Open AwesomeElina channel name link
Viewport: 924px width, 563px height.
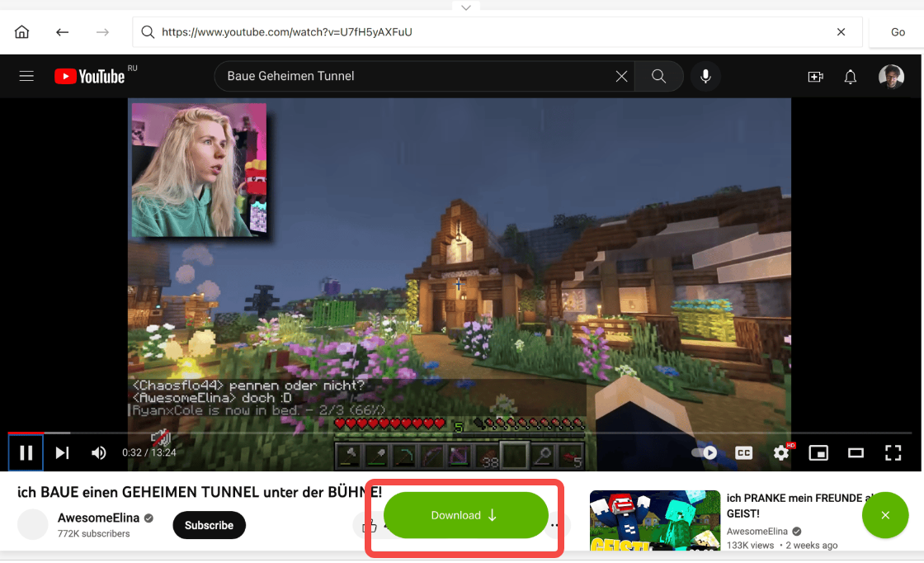(x=98, y=518)
